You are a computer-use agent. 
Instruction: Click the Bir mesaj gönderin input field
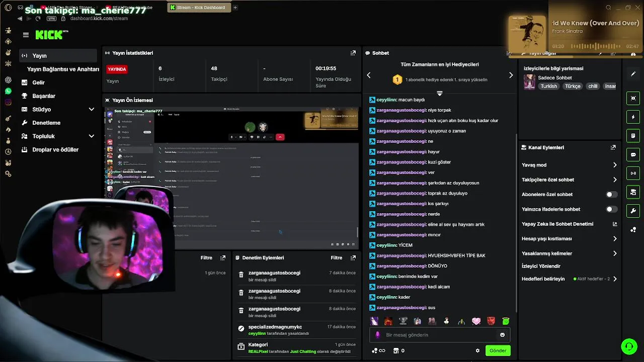pyautogui.click(x=440, y=335)
